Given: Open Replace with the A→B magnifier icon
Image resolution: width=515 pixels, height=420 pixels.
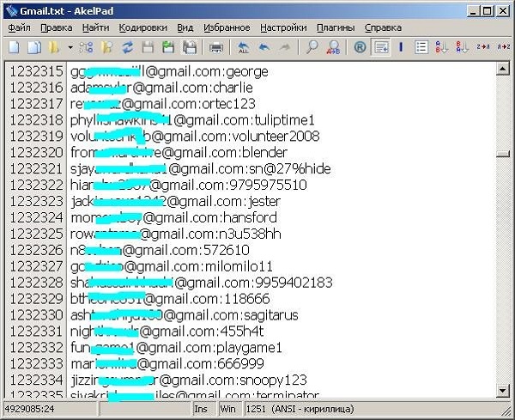Looking at the screenshot, I should click(x=333, y=47).
